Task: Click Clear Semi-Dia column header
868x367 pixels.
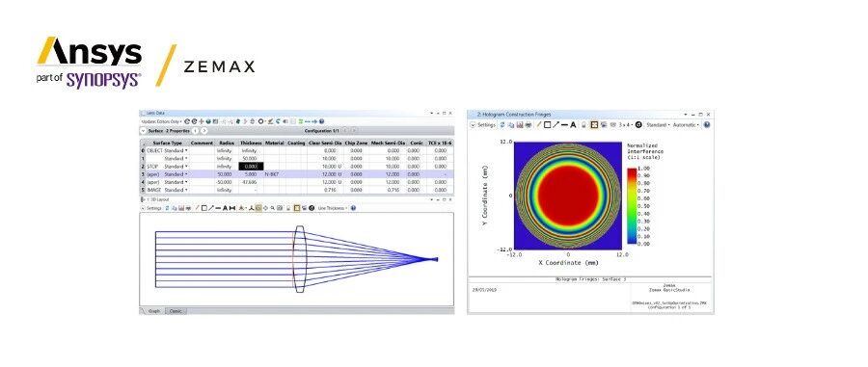Action: pyautogui.click(x=325, y=144)
